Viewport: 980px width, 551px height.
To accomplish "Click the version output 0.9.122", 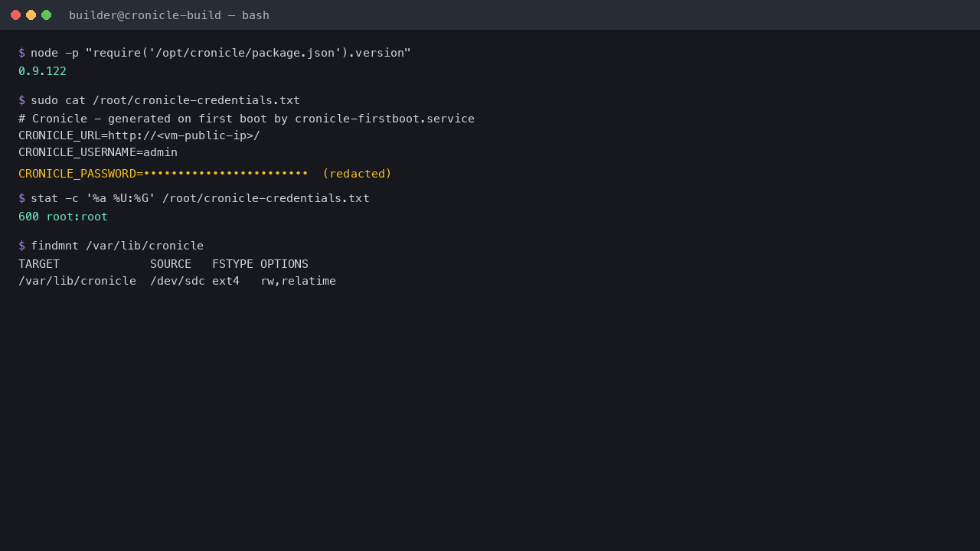I will pos(42,71).
